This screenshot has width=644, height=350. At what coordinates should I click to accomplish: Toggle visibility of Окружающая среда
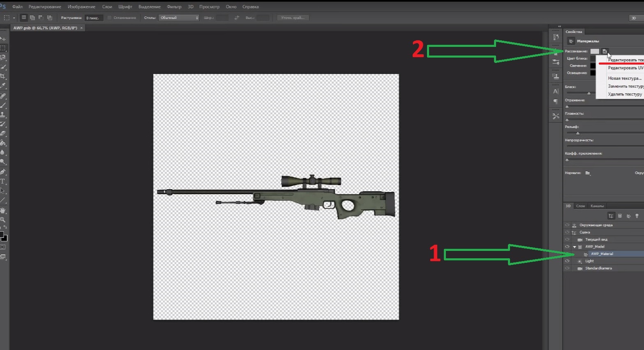567,225
